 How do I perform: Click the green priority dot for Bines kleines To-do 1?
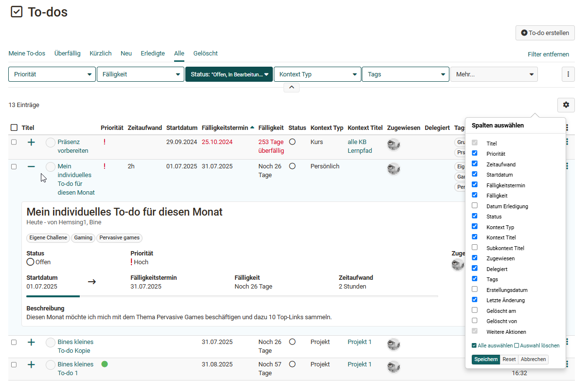(105, 364)
